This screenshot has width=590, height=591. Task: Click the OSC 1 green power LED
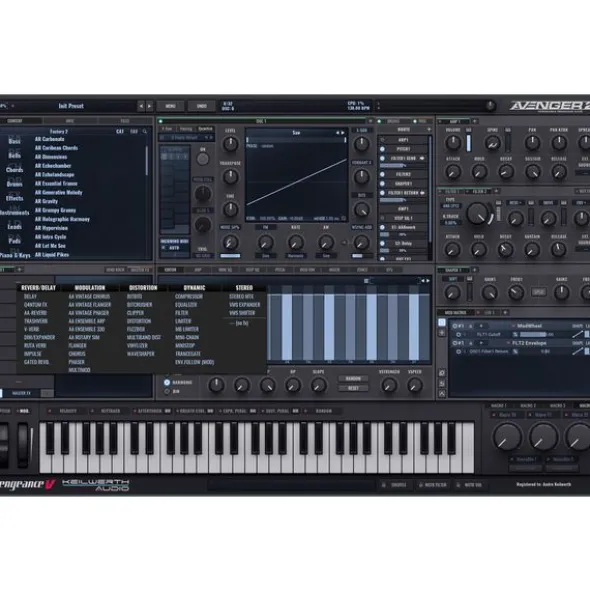[x=161, y=121]
